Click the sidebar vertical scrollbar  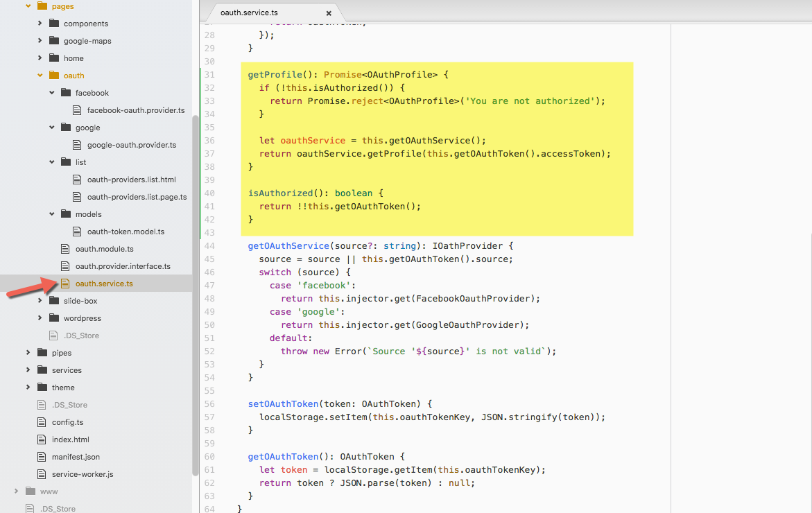pyautogui.click(x=196, y=295)
